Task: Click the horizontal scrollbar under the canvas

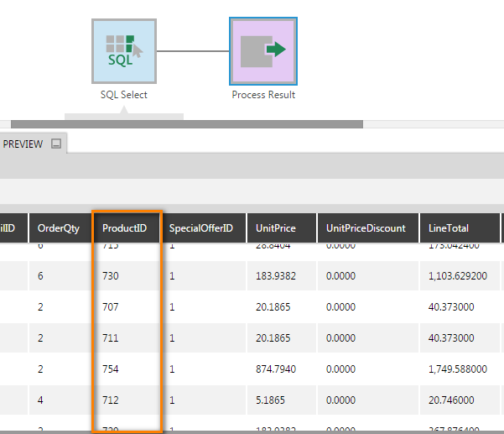Action: click(x=187, y=124)
